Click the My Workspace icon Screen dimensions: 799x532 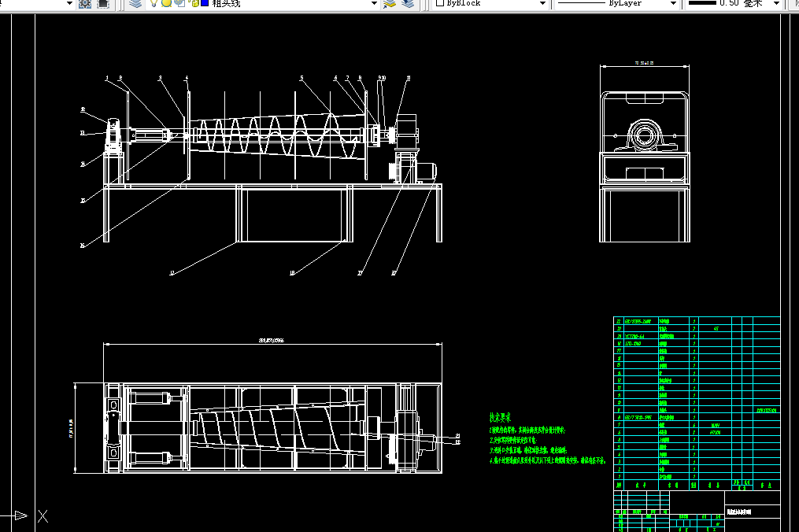pos(103,4)
